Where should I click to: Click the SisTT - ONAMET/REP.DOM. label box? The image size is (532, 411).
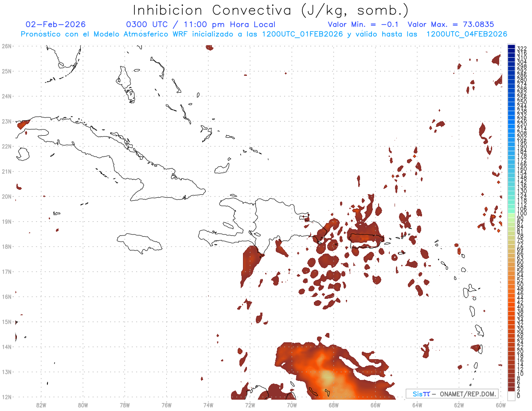point(452,394)
